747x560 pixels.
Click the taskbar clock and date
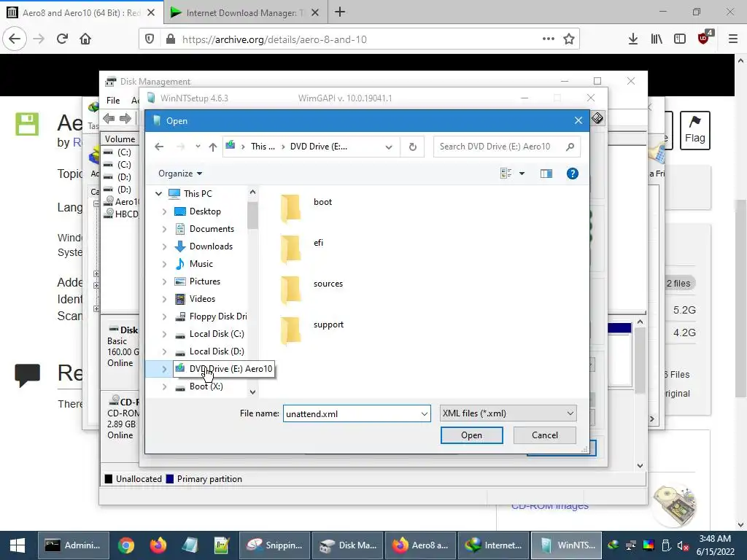click(715, 545)
